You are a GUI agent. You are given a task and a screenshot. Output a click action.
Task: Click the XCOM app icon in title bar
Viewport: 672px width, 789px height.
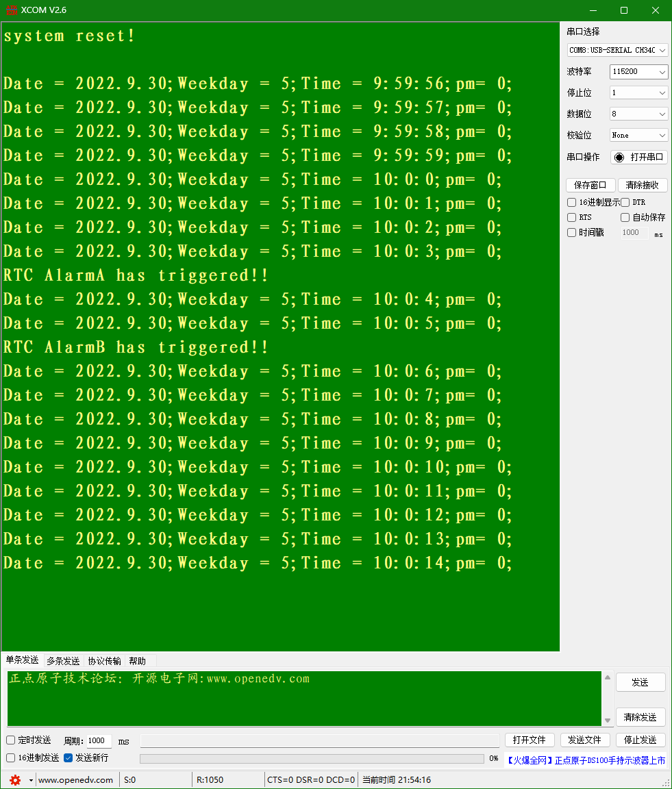tap(11, 10)
